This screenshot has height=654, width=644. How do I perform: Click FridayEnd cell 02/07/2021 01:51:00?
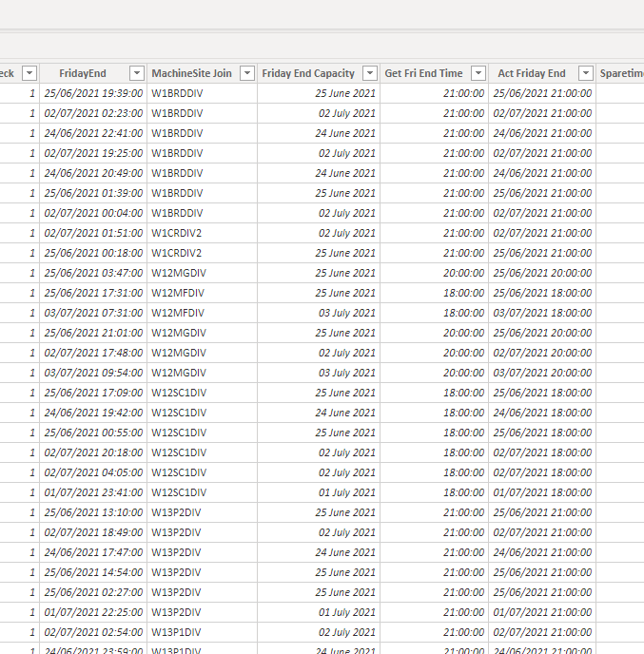93,233
